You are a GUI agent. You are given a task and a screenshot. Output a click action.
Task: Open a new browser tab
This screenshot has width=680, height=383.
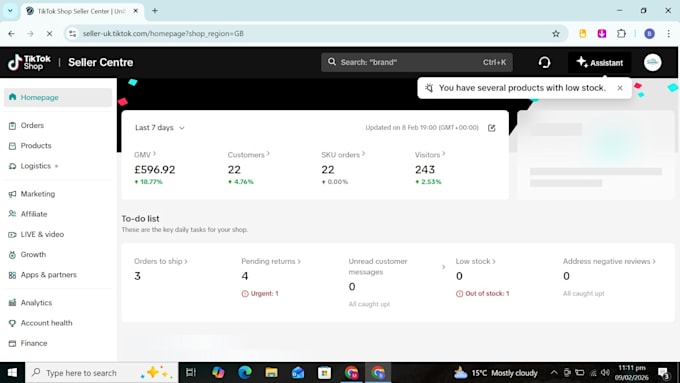point(155,11)
